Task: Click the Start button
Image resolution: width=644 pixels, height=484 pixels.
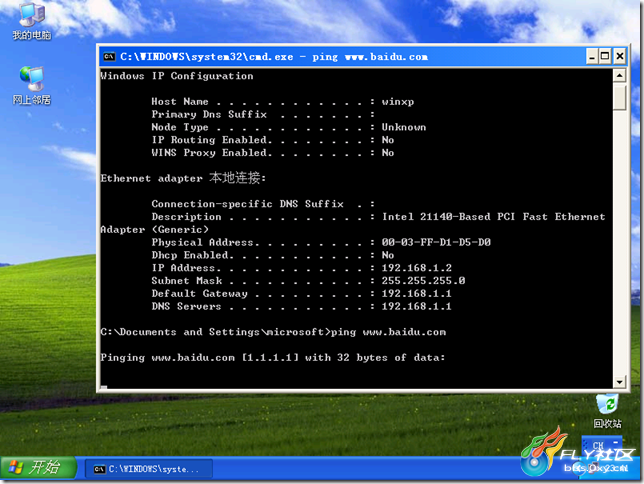Action: 39,468
